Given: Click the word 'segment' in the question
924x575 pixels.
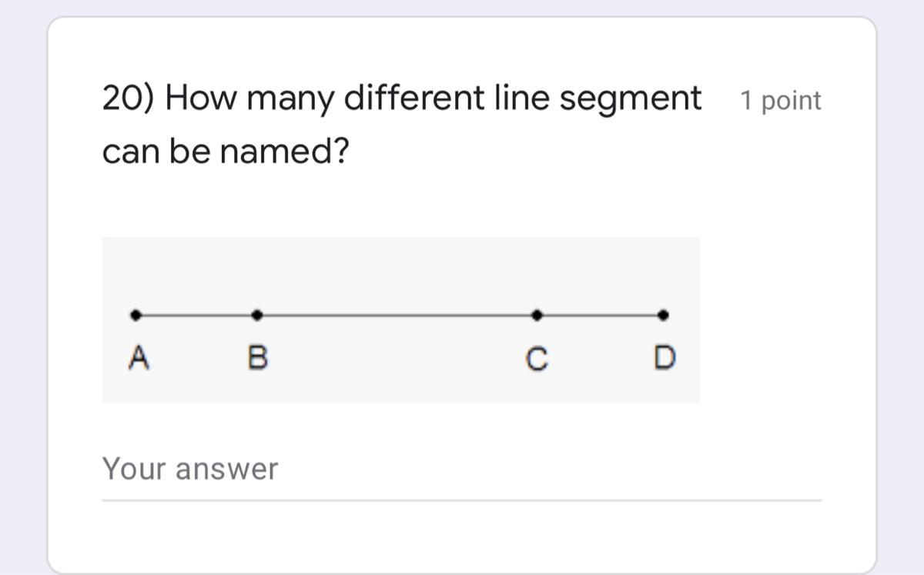Looking at the screenshot, I should (x=630, y=99).
